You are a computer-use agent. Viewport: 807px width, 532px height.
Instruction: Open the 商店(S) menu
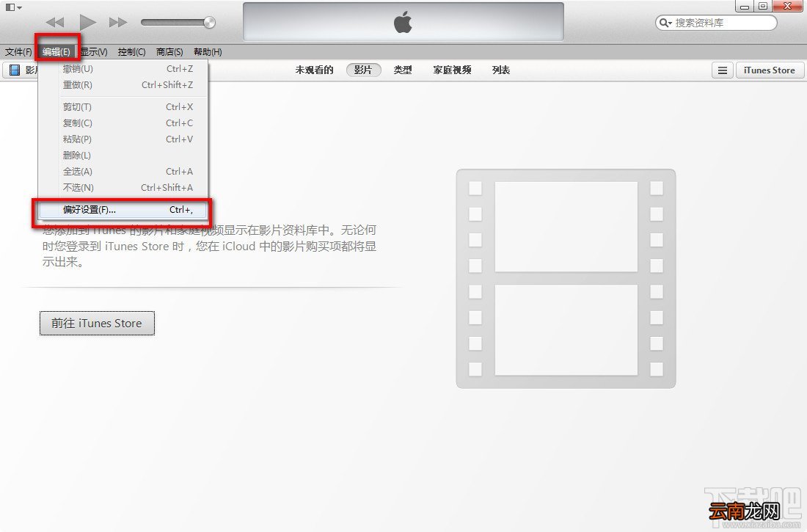tap(170, 52)
